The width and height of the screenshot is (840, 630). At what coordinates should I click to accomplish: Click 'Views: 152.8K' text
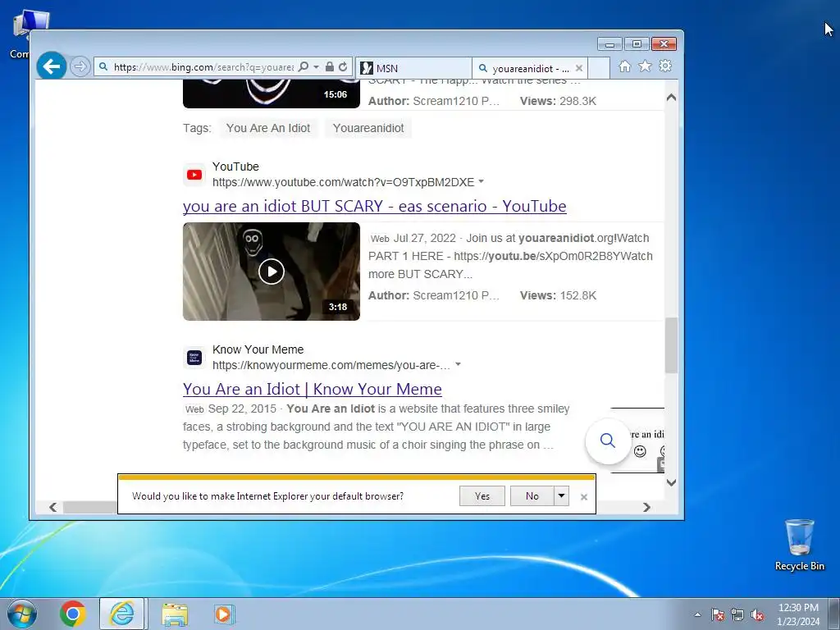[558, 295]
